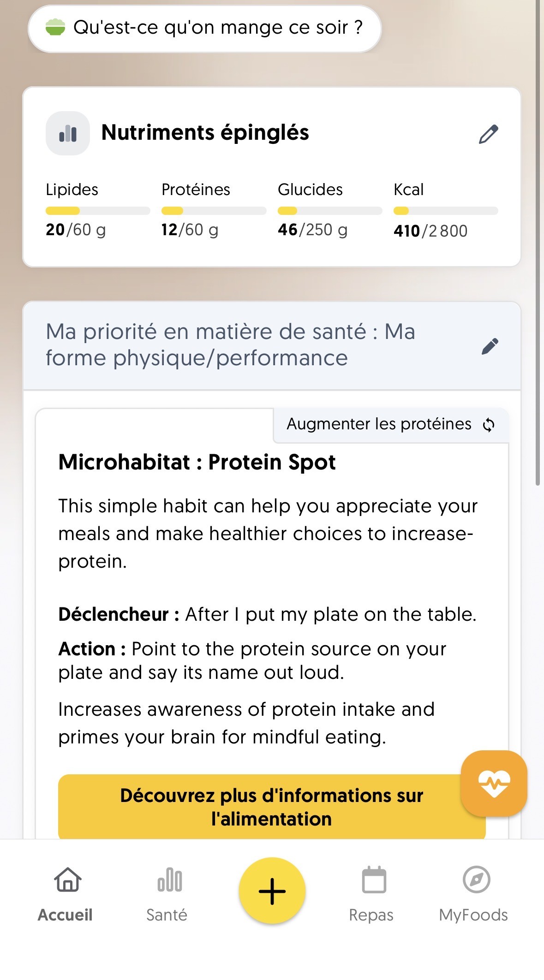The height and width of the screenshot is (980, 544).
Task: Edit health priority with pencil icon
Action: (x=490, y=346)
